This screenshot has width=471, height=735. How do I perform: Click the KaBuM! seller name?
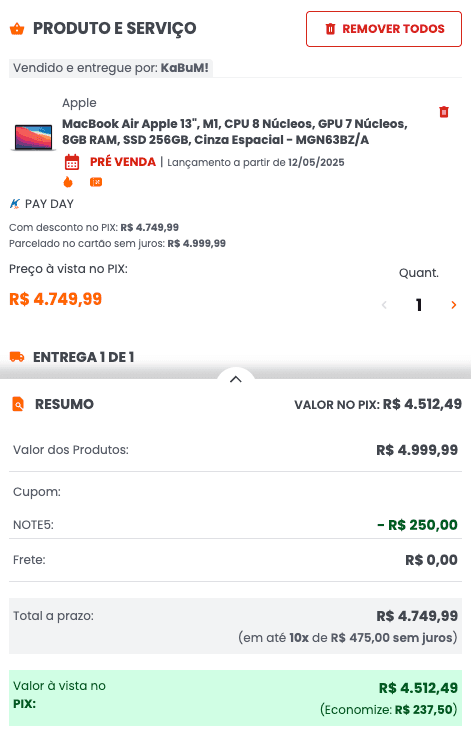[185, 68]
